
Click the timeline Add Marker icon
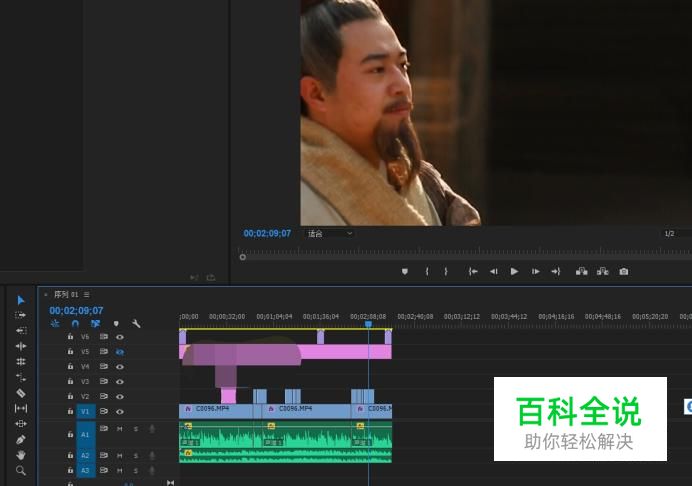point(116,324)
